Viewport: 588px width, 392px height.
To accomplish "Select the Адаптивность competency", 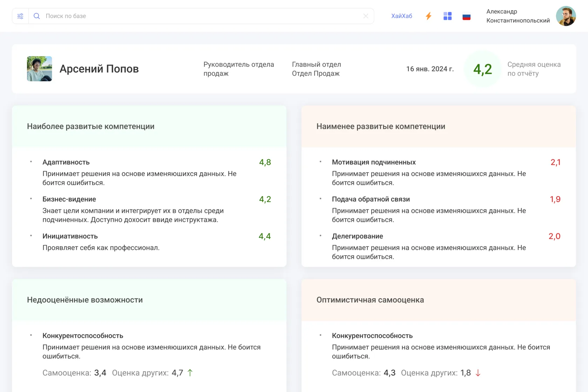I will pyautogui.click(x=66, y=162).
